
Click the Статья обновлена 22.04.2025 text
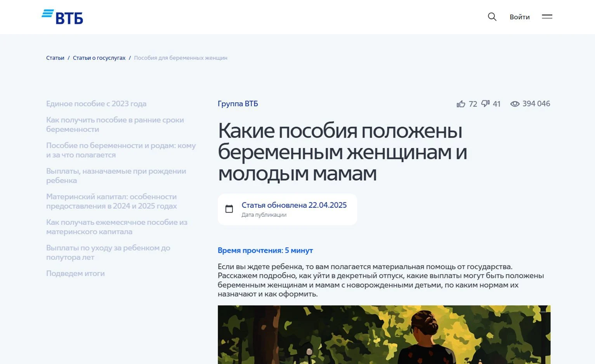(294, 205)
